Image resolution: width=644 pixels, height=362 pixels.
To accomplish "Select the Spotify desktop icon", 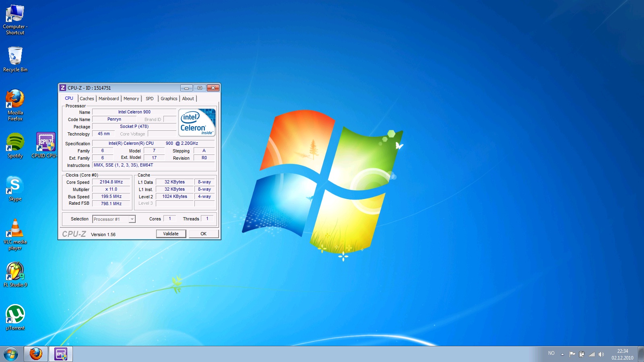I will 15,146.
